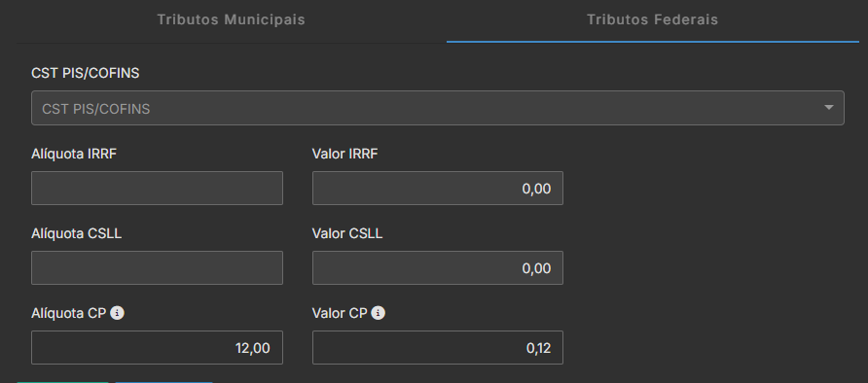Click the Alíquota CP label text
Viewport: 868px width, 383px height.
(x=69, y=313)
